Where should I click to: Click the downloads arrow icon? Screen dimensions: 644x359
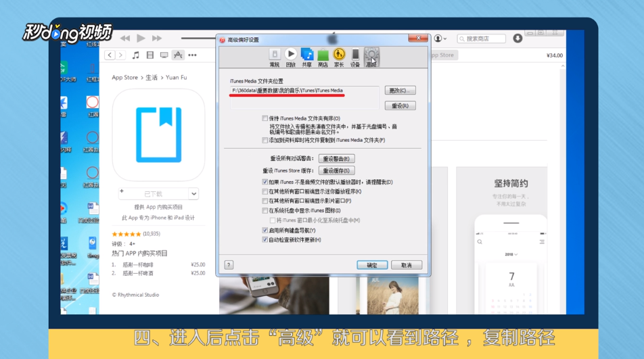[517, 38]
